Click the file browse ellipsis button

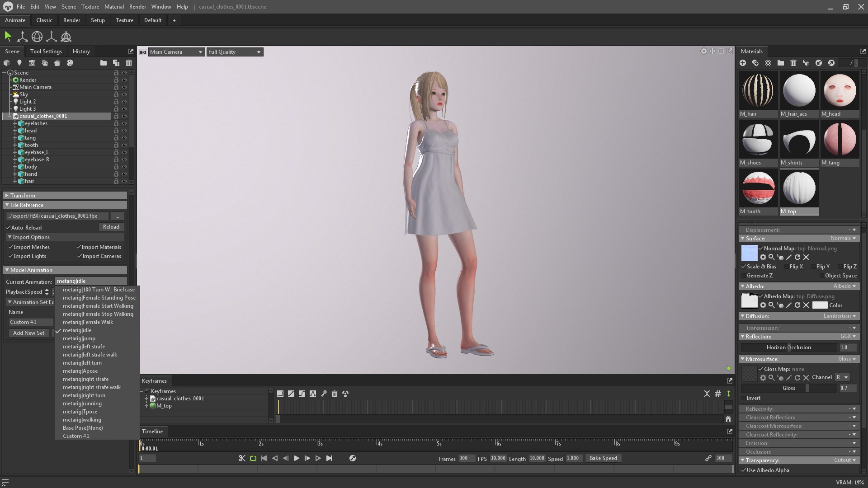click(x=117, y=216)
